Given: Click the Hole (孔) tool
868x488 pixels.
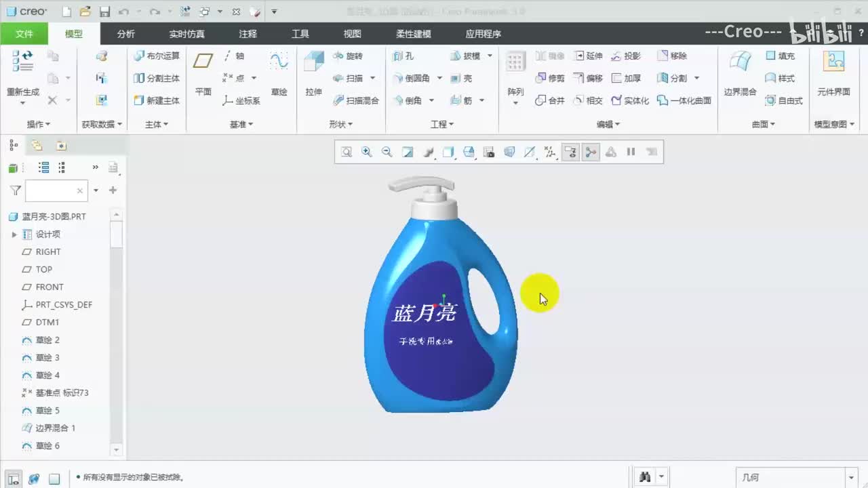Looking at the screenshot, I should (x=403, y=56).
